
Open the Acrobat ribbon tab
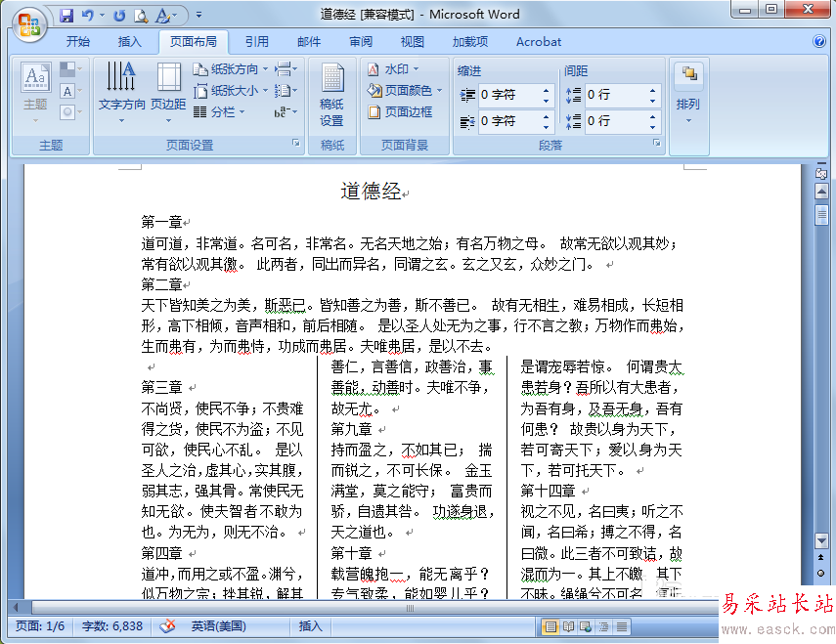click(539, 42)
